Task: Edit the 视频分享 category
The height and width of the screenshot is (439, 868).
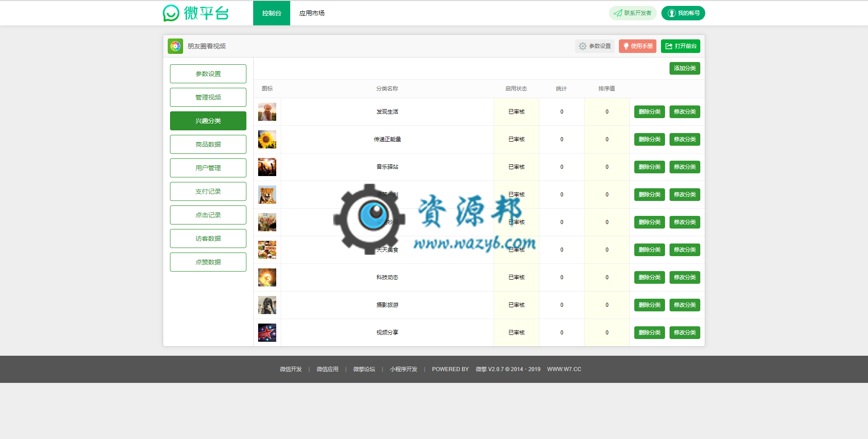Action: pyautogui.click(x=685, y=333)
